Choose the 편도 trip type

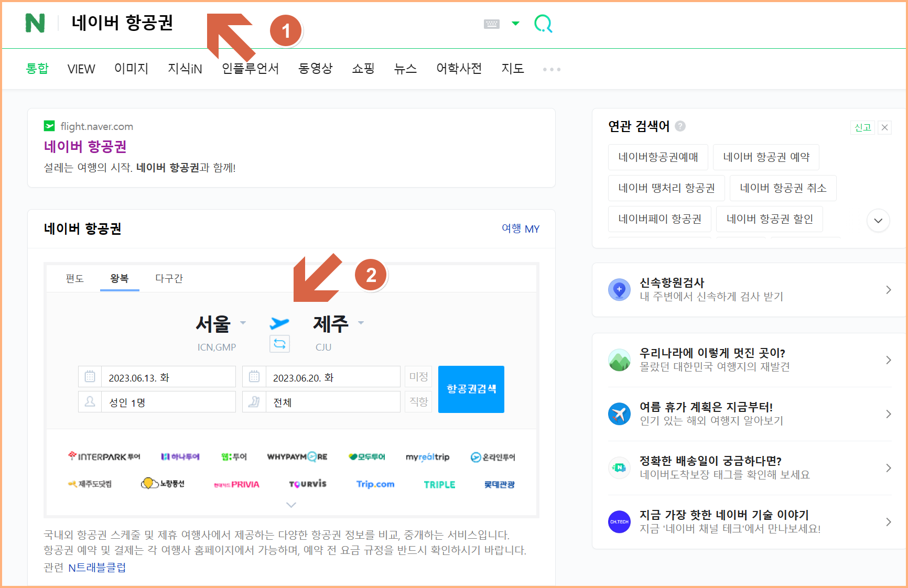tap(74, 278)
